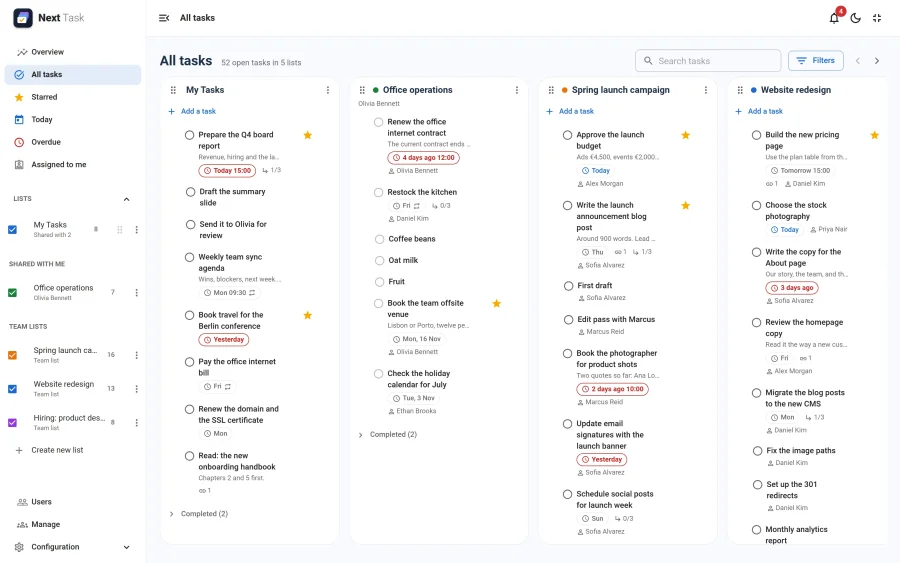Show Overdue tasks
Viewport: 900px width, 563px height.
pyautogui.click(x=73, y=142)
